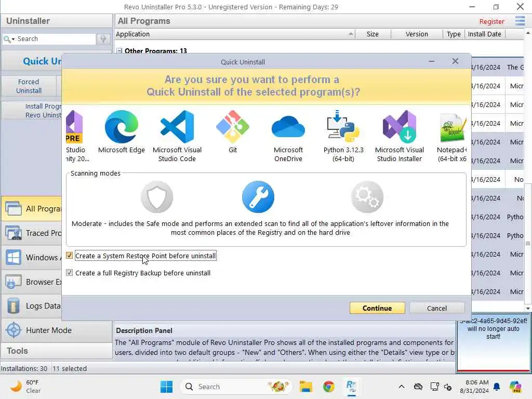
Task: Minimize the Quick Uninstall dialog
Action: (x=432, y=61)
